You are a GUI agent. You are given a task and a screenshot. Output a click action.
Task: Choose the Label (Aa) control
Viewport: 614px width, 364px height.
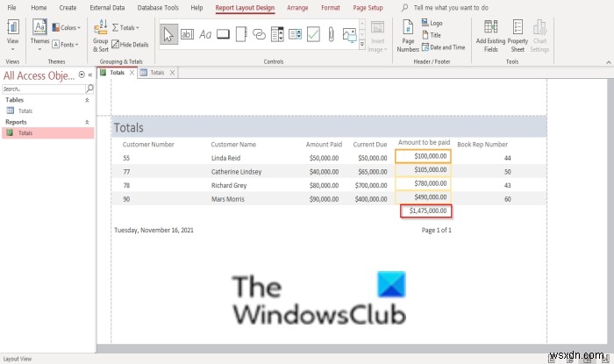(x=205, y=34)
